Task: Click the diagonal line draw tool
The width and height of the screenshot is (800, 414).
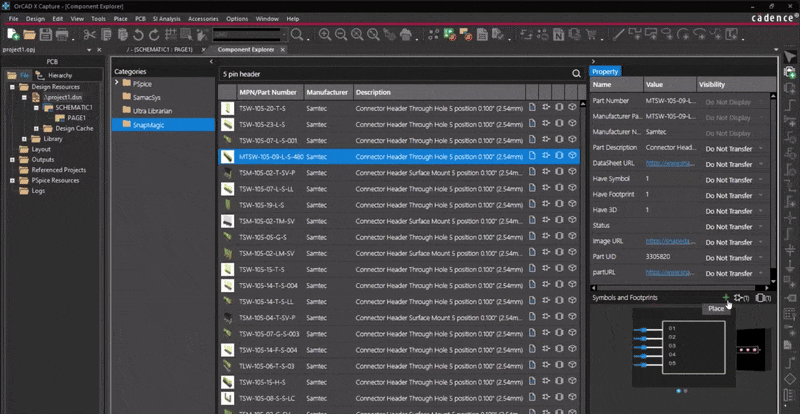Action: point(618,35)
